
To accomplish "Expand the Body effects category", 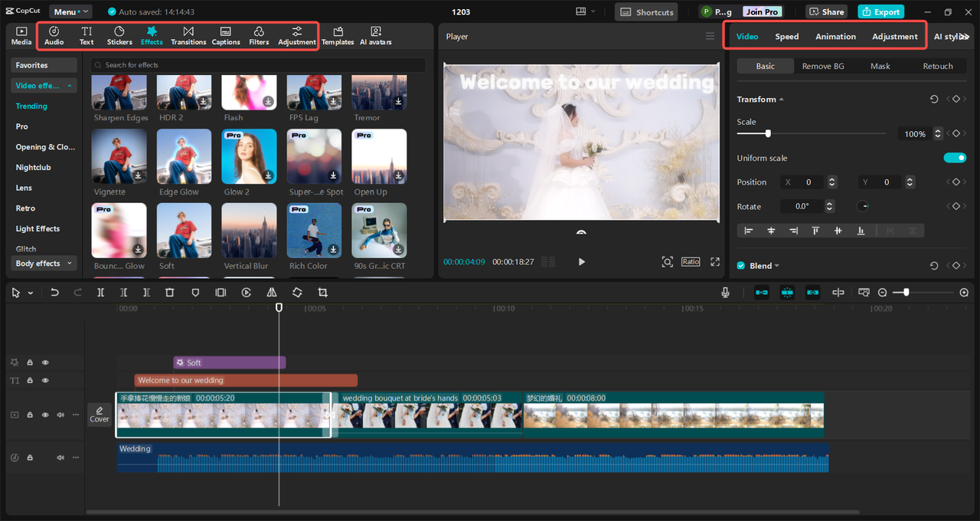I will 44,264.
